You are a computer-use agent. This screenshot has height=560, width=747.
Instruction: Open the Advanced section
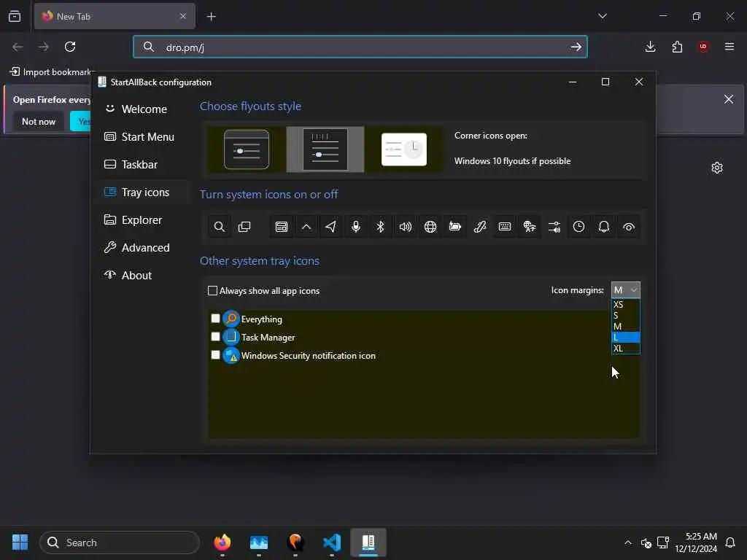(x=144, y=248)
